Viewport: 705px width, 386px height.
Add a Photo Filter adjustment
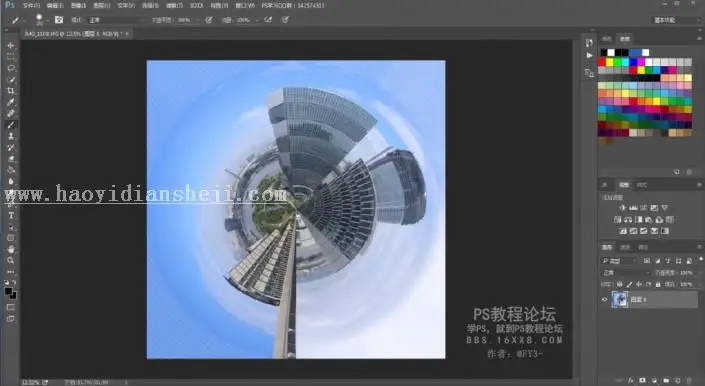(649, 219)
